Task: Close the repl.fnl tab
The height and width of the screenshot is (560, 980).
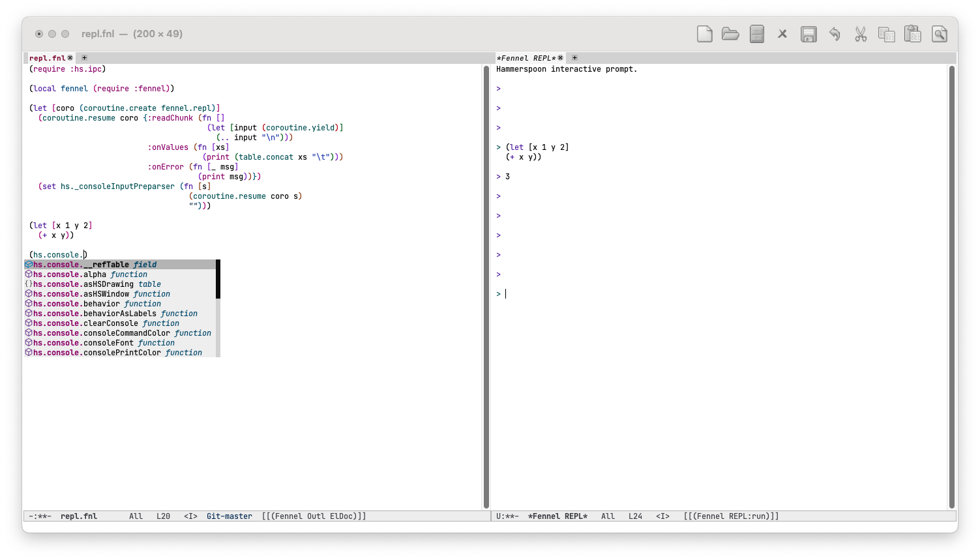Action: pyautogui.click(x=70, y=58)
